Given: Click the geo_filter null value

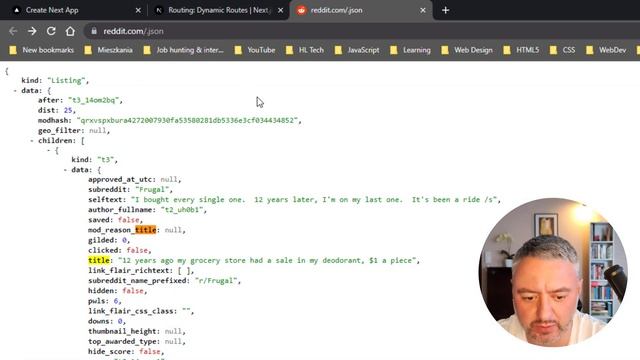Looking at the screenshot, I should 98,131.
